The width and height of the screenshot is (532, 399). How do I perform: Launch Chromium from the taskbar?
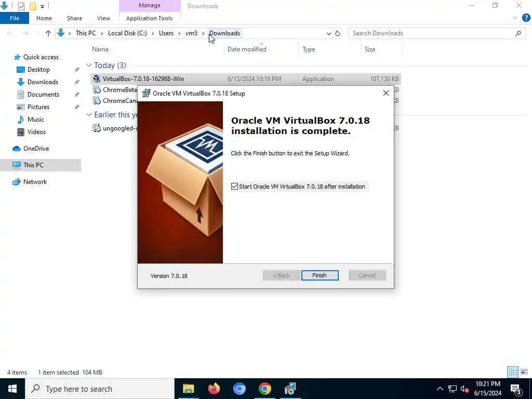click(x=239, y=389)
